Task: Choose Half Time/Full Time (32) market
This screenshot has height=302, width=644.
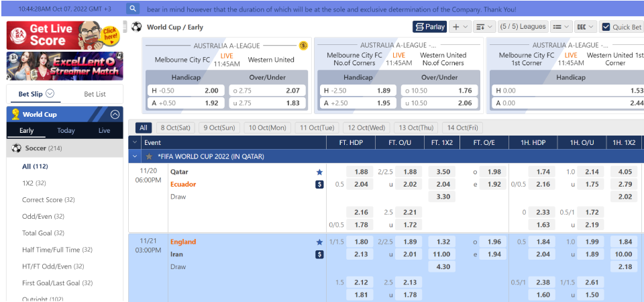Action: [56, 250]
